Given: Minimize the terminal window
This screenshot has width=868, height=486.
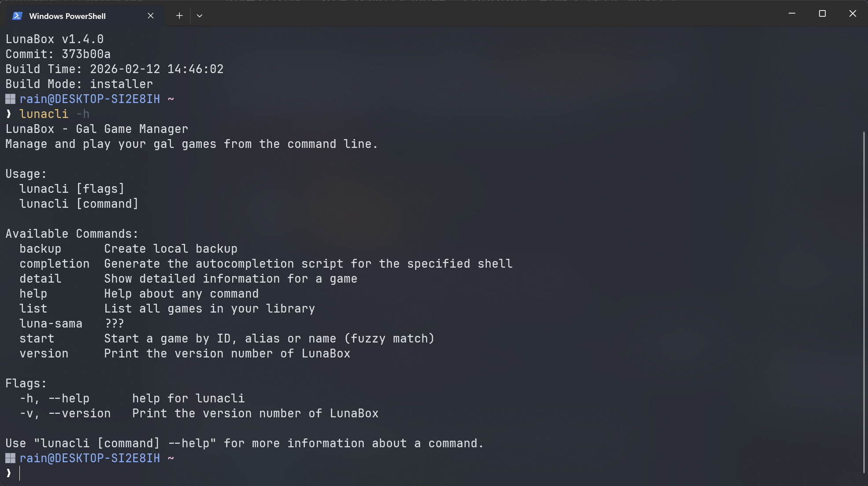Looking at the screenshot, I should pos(792,14).
